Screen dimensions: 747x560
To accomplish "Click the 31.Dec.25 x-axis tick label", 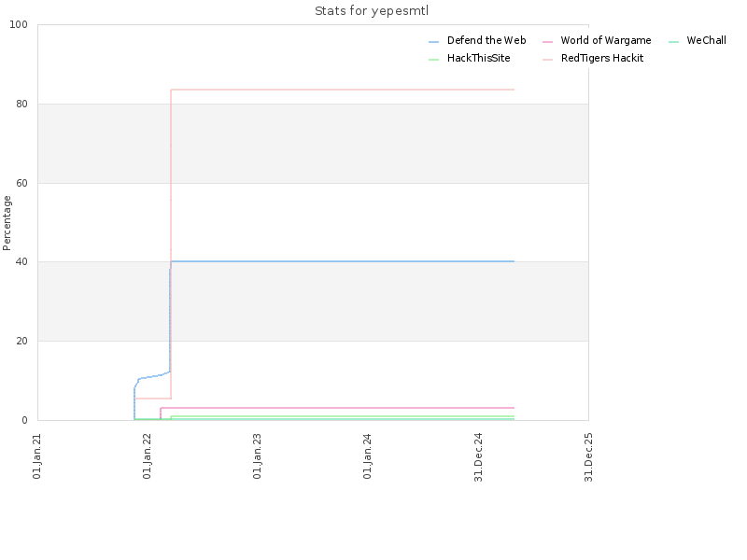I will [x=588, y=457].
